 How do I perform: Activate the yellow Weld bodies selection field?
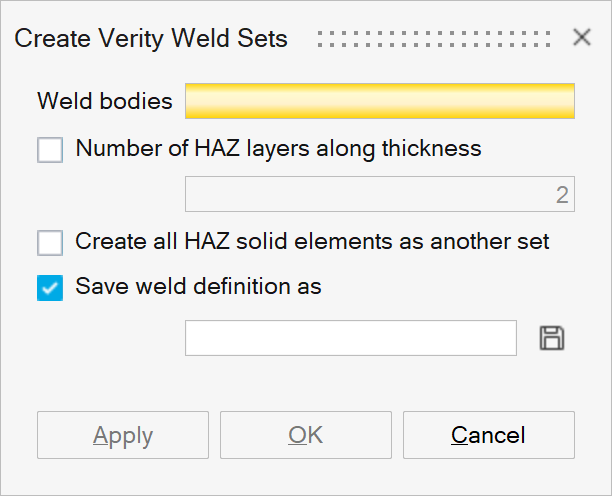coord(380,101)
